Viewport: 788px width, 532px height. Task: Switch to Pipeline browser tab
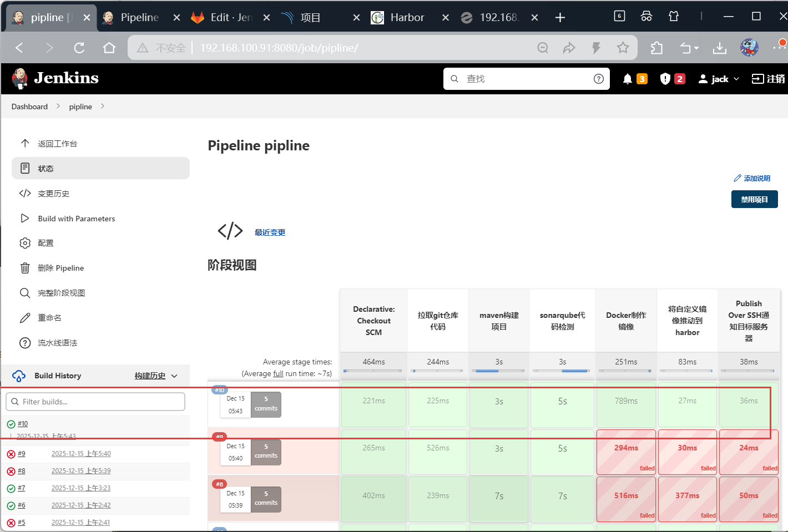pos(141,18)
